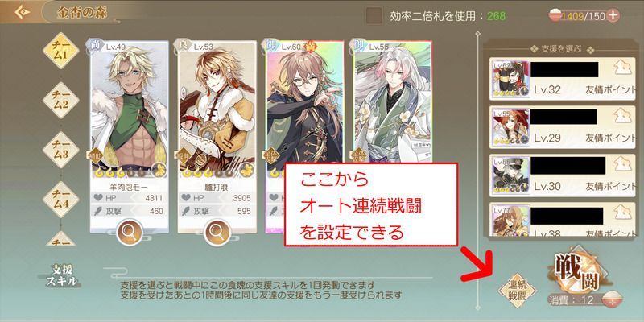Screen dimensions: 644x322
Task: Add stamina with the plus icon
Action: [613, 15]
